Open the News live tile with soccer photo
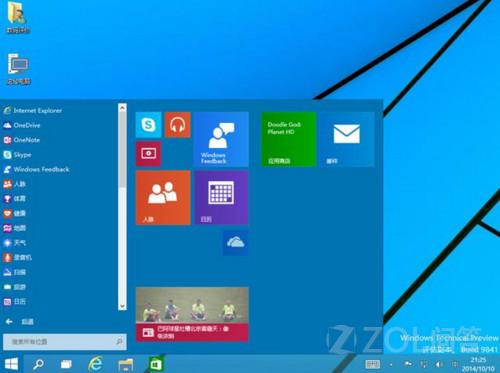Screen dimensions: 500x373 [192, 314]
